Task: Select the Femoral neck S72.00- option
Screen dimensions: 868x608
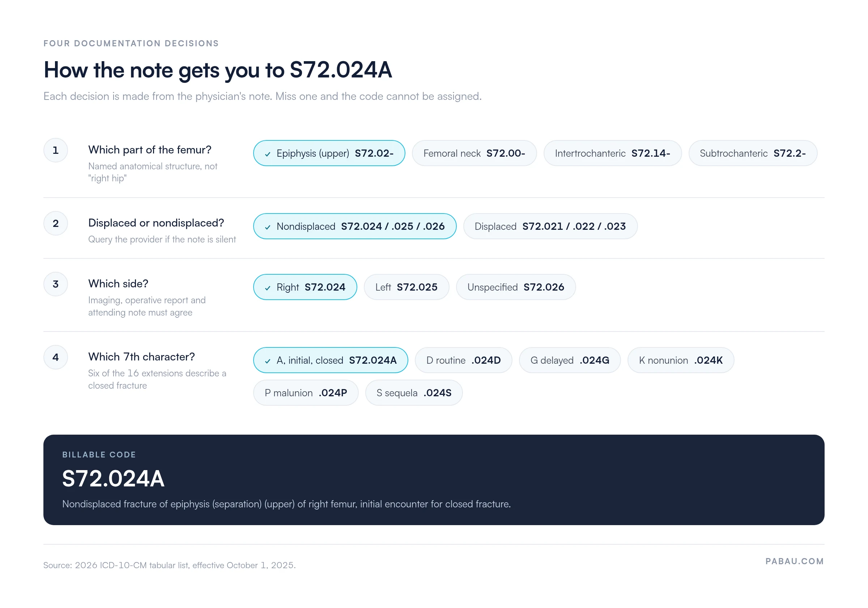Action: 474,153
